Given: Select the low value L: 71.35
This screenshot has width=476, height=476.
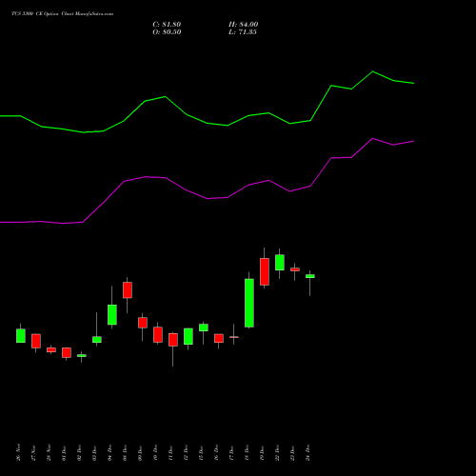Looking at the screenshot, I should coord(243,32).
